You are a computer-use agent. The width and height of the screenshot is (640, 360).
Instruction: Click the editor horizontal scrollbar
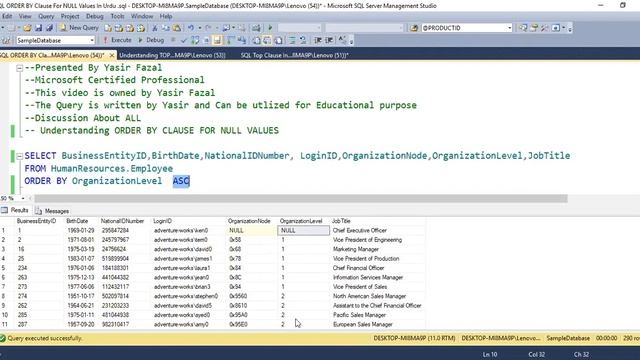pos(301,198)
